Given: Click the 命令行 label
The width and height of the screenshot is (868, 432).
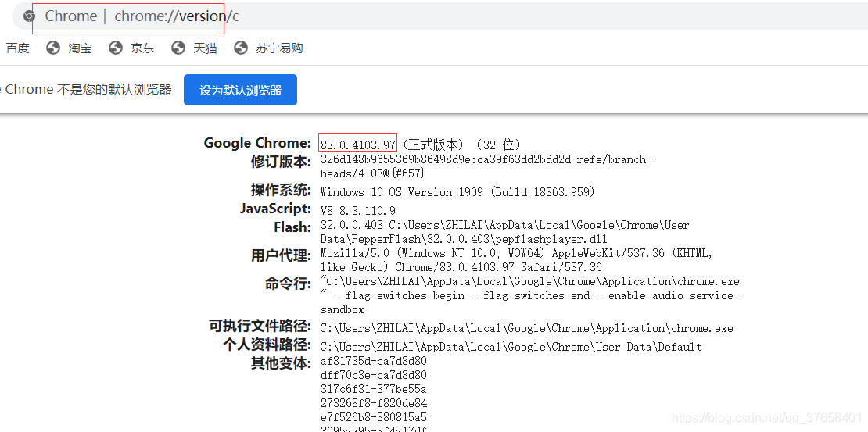Looking at the screenshot, I should click(x=289, y=284).
